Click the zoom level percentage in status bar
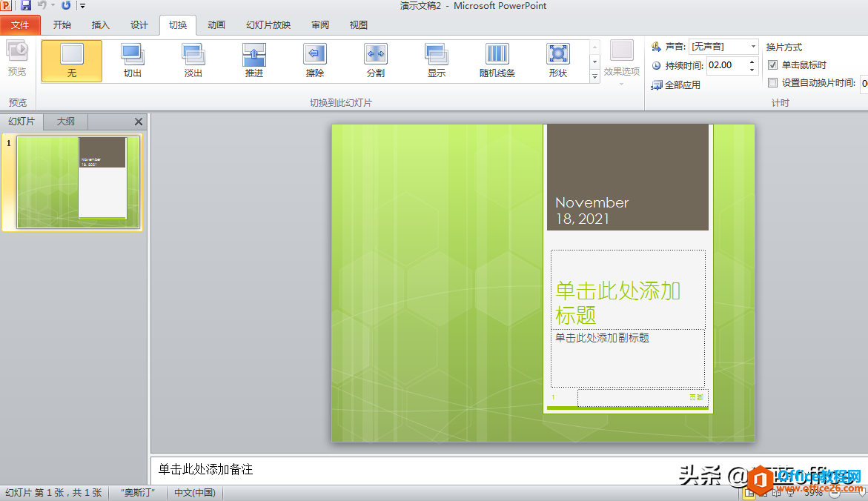Viewport: 868px width, 501px height. (x=812, y=492)
